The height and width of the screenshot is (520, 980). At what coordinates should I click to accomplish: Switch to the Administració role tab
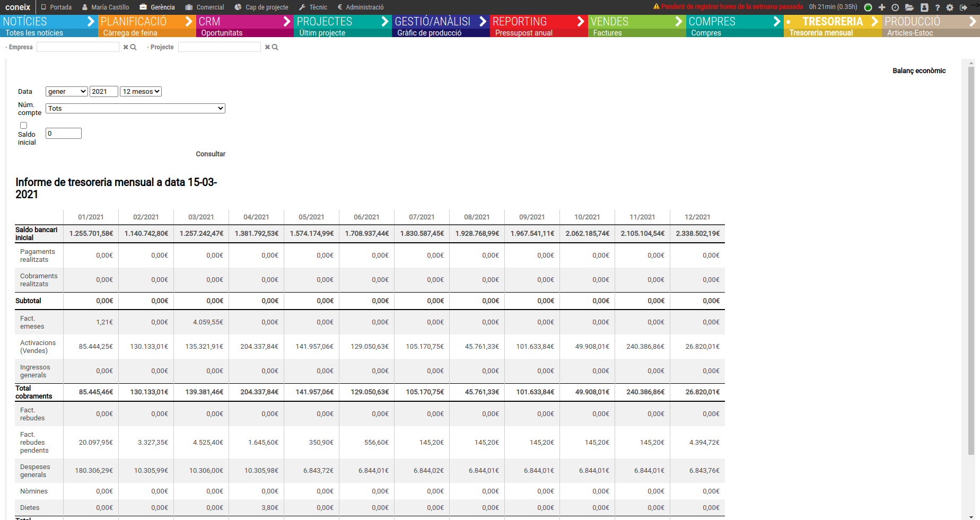pyautogui.click(x=361, y=7)
